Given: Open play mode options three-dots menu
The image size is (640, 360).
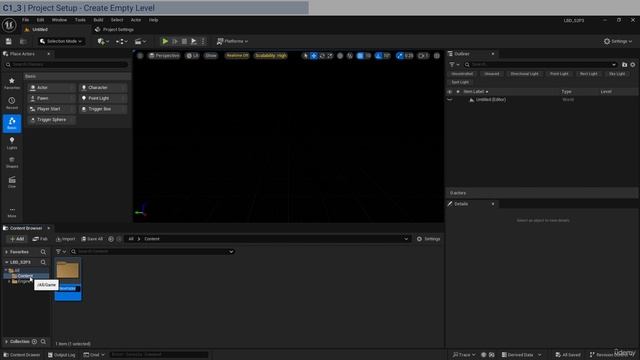Looking at the screenshot, I should point(203,41).
